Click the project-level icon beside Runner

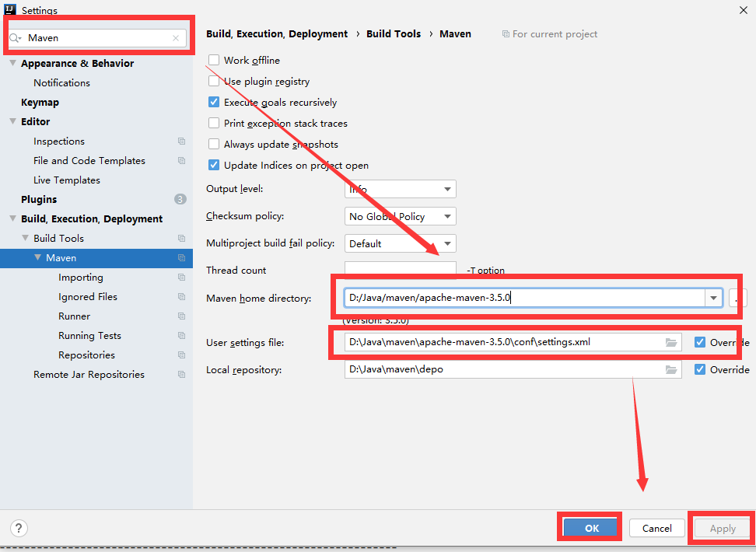[x=182, y=316]
